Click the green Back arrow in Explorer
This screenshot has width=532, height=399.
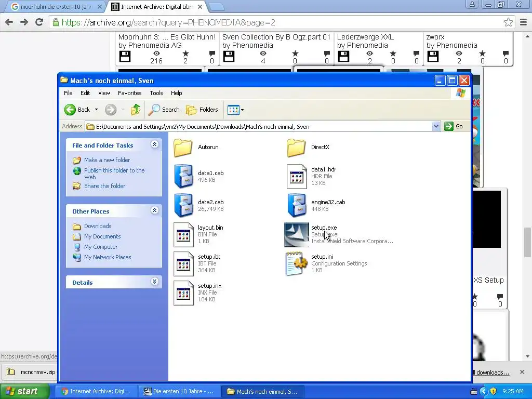pos(70,110)
